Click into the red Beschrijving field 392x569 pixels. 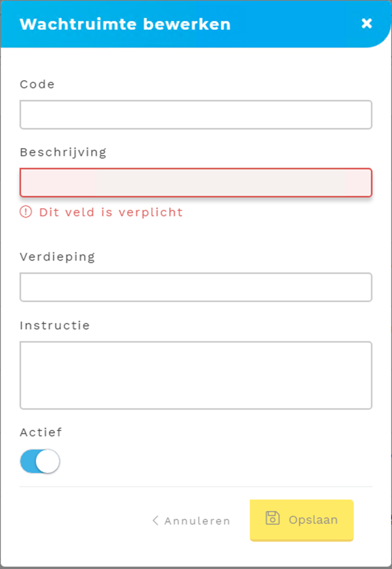pos(196,183)
